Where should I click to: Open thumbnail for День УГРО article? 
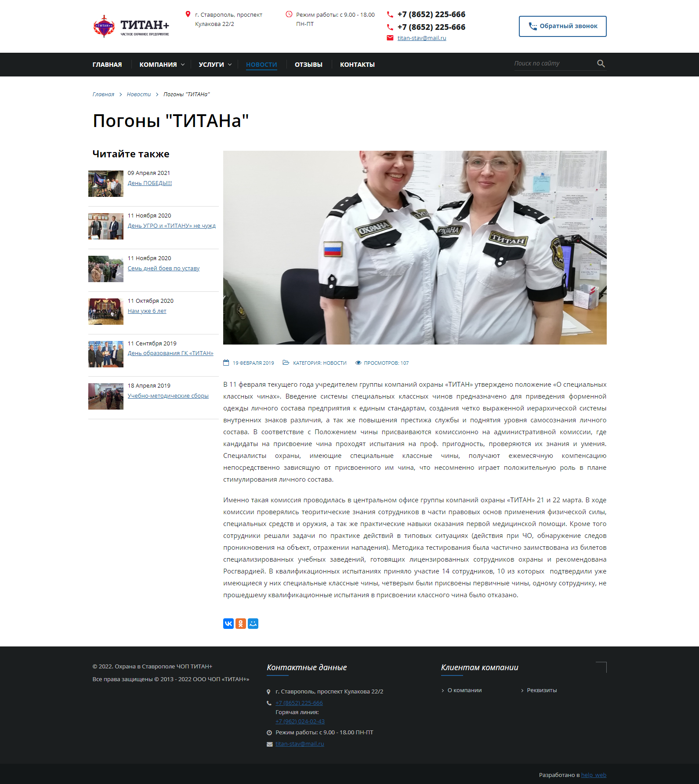click(x=106, y=226)
